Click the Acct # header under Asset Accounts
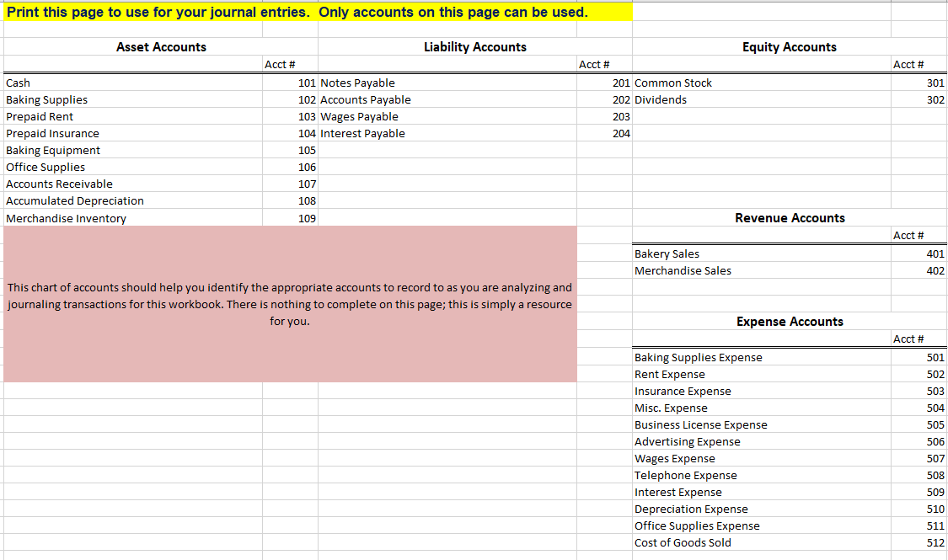 [x=290, y=65]
